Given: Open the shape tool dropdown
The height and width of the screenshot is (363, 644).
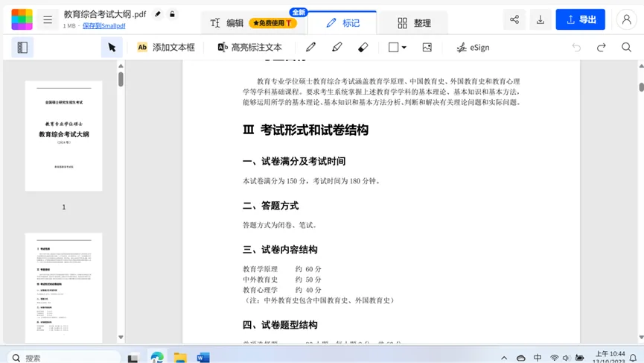Looking at the screenshot, I should 398,47.
